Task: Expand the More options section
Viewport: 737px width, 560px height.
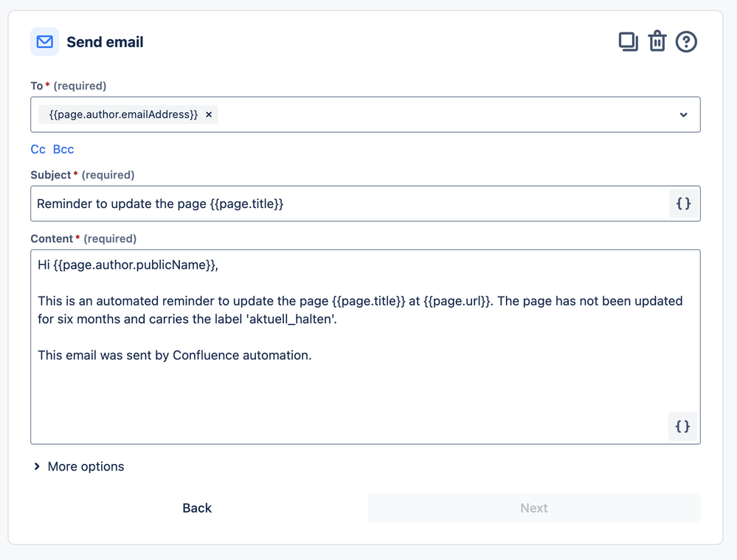Action: 78,466
